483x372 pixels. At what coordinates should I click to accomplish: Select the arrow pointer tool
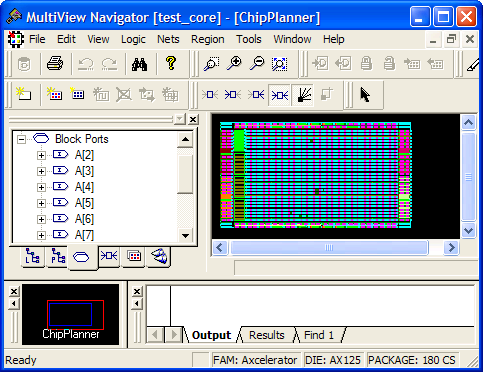click(x=365, y=95)
